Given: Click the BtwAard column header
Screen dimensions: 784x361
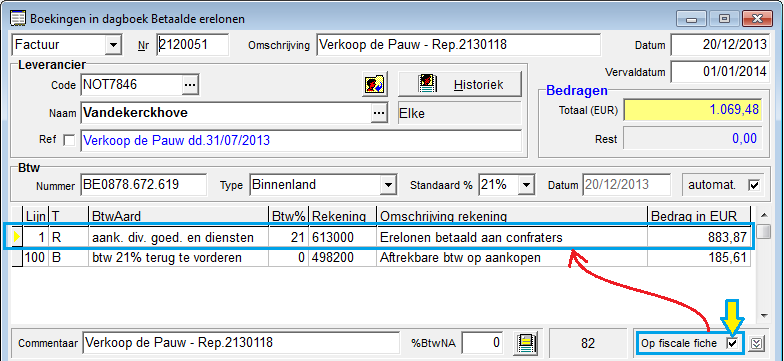Looking at the screenshot, I should pyautogui.click(x=178, y=216).
